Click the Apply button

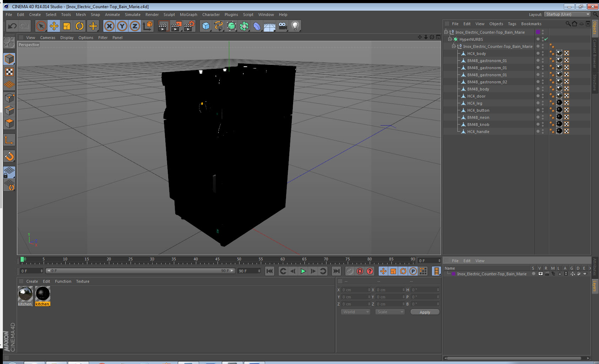pyautogui.click(x=425, y=312)
